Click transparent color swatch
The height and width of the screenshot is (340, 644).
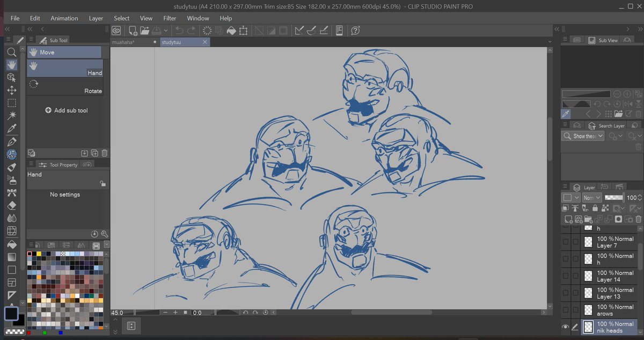(14, 331)
